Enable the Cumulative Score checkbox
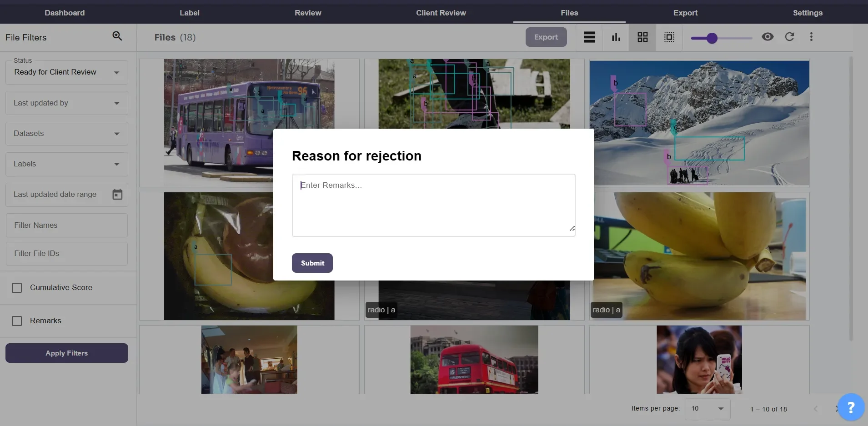This screenshot has width=868, height=426. coord(17,288)
